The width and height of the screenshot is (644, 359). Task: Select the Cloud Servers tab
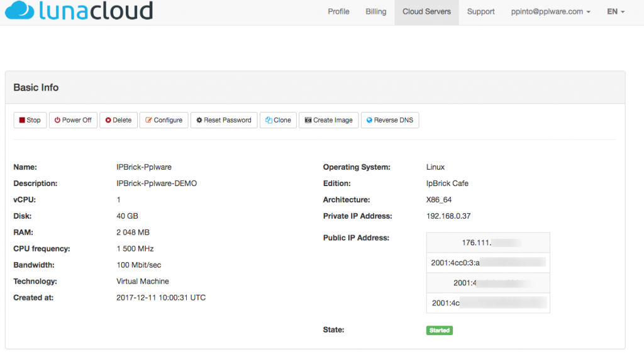tap(426, 12)
